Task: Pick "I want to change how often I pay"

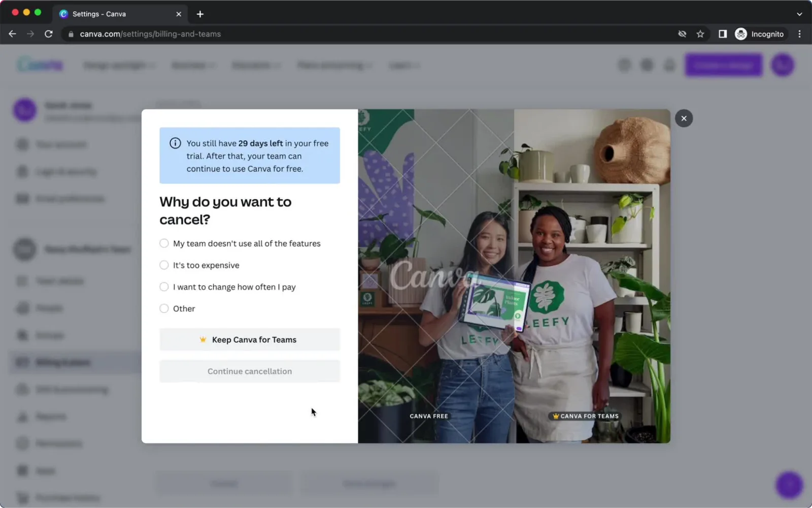Action: coord(227,287)
